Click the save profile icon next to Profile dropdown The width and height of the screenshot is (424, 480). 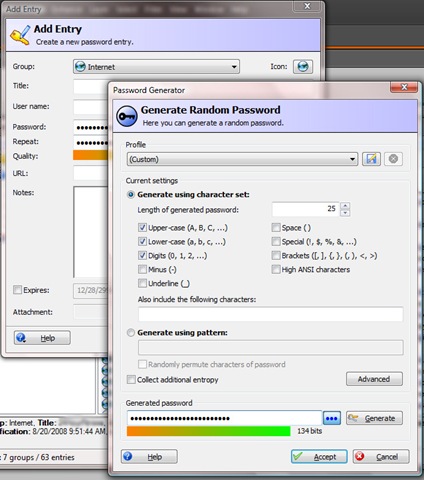point(371,159)
